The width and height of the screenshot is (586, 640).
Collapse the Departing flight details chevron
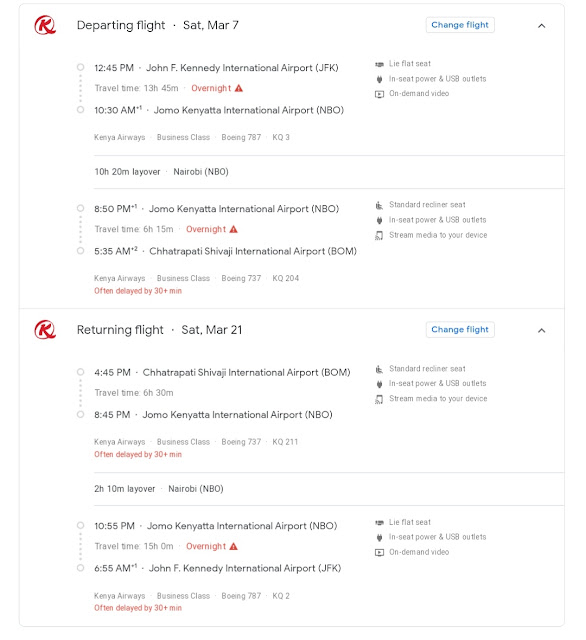click(542, 26)
